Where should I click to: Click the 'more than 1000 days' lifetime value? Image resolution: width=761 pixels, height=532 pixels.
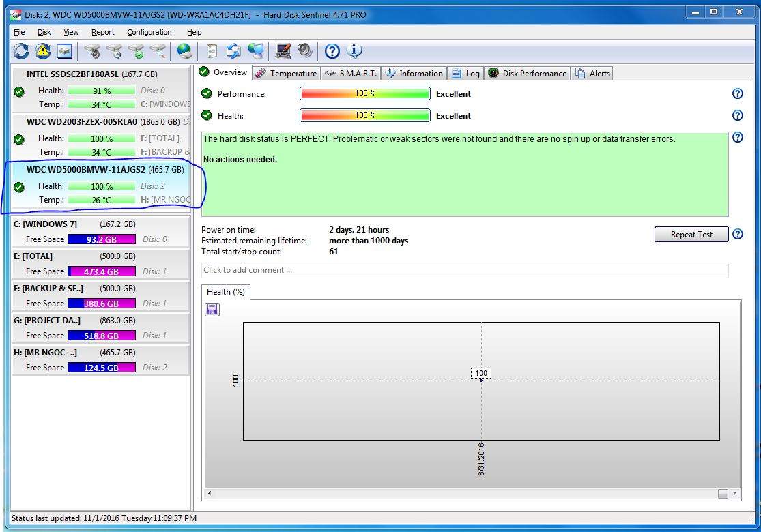coord(369,241)
